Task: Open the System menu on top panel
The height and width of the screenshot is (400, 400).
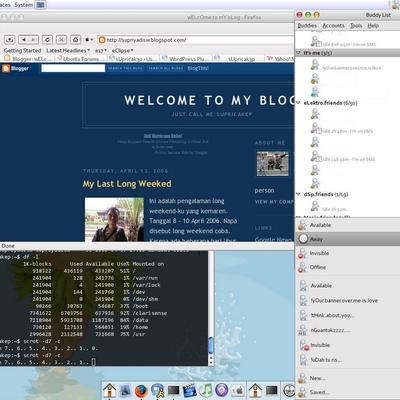Action: [x=23, y=5]
